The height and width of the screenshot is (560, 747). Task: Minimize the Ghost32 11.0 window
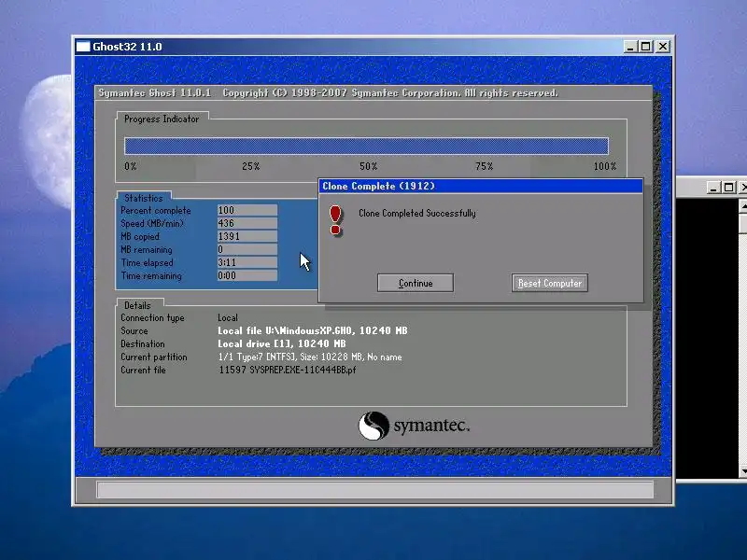click(x=630, y=47)
